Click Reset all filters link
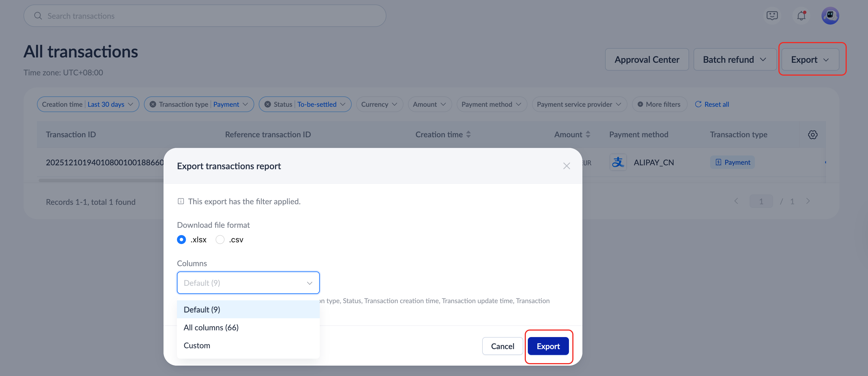Viewport: 868px width, 376px height. click(712, 104)
